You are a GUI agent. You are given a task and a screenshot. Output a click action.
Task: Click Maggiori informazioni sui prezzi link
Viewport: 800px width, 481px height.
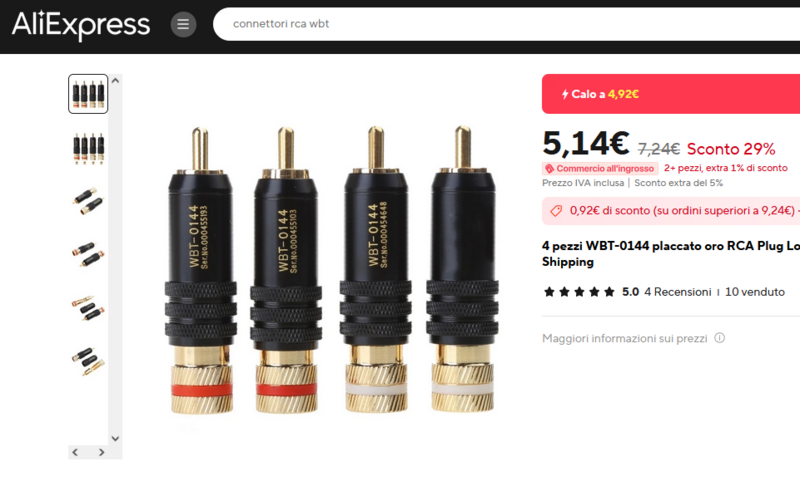tap(624, 338)
